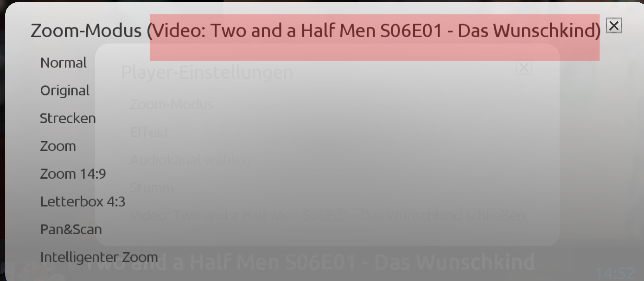644x281 pixels.
Task: Click the 14:52 clock display
Action: coord(615,273)
